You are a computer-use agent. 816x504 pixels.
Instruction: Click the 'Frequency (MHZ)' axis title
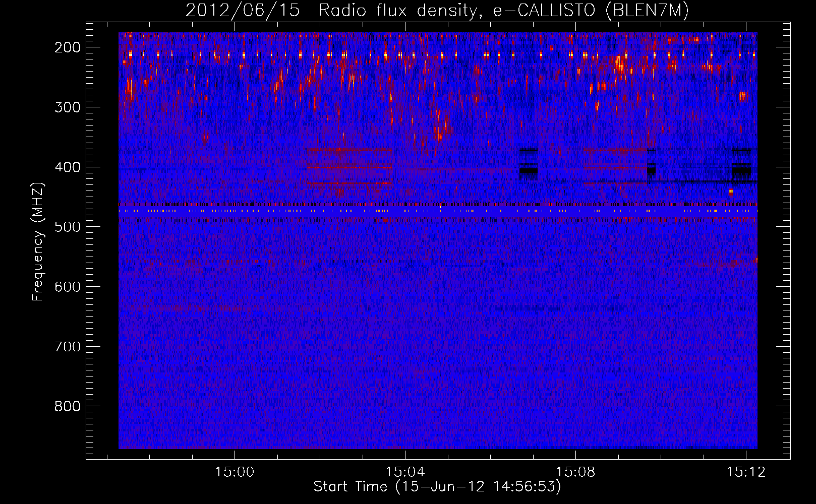[x=38, y=241]
